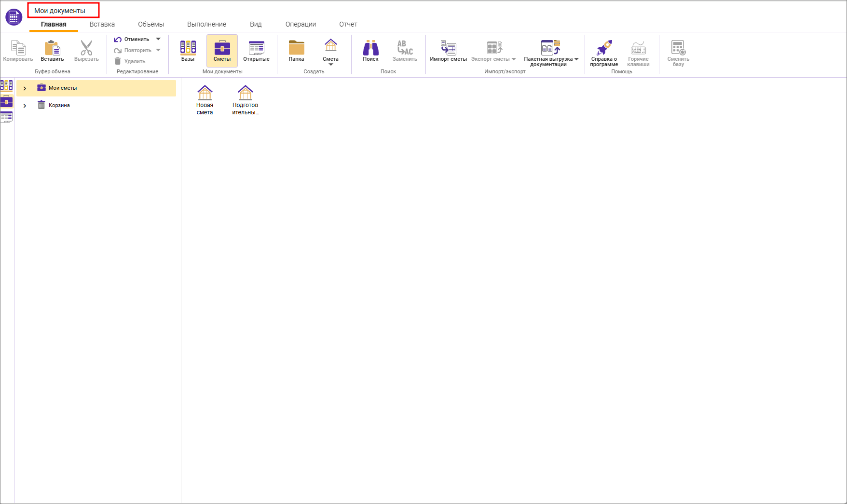Open Поиск binoculars search tool

point(370,51)
